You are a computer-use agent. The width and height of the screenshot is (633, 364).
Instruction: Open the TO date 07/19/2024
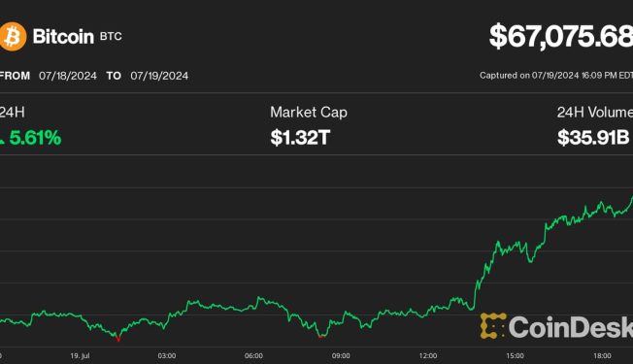(x=159, y=76)
